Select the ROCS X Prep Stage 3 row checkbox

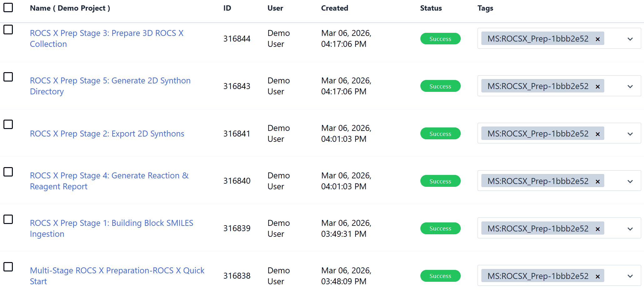pyautogui.click(x=8, y=30)
